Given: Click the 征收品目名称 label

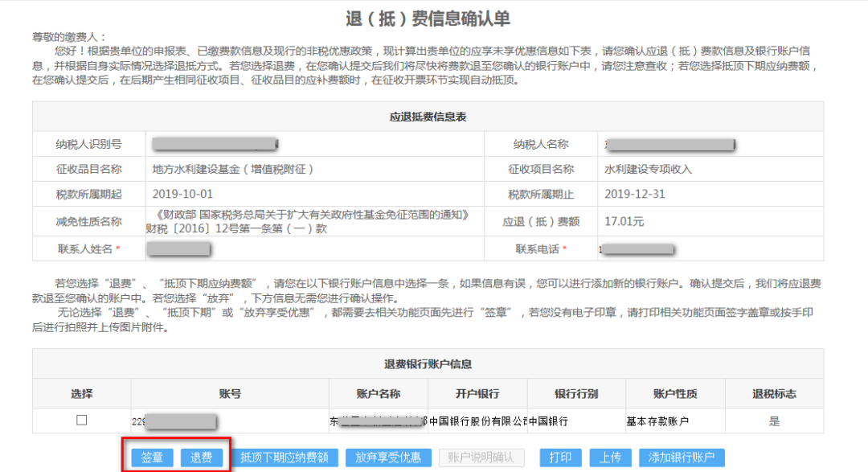Looking at the screenshot, I should (88, 169).
